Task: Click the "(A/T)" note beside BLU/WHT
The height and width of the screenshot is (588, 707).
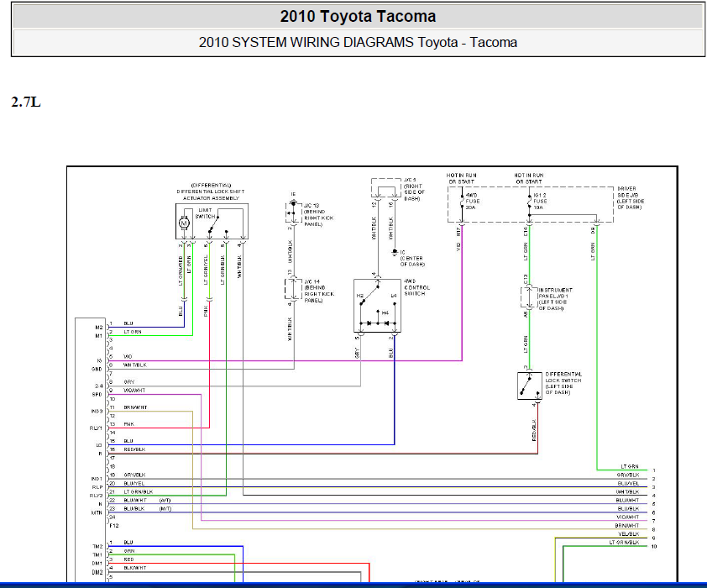Action: [165, 501]
